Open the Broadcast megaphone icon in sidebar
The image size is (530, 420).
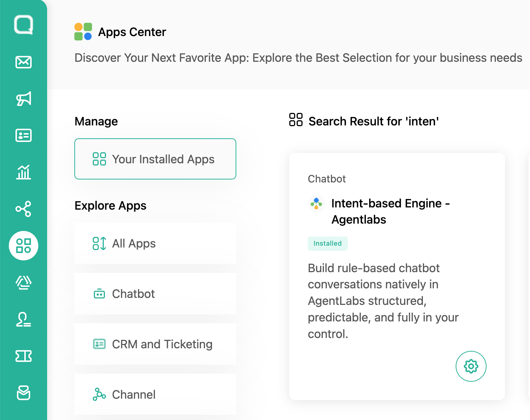24,99
